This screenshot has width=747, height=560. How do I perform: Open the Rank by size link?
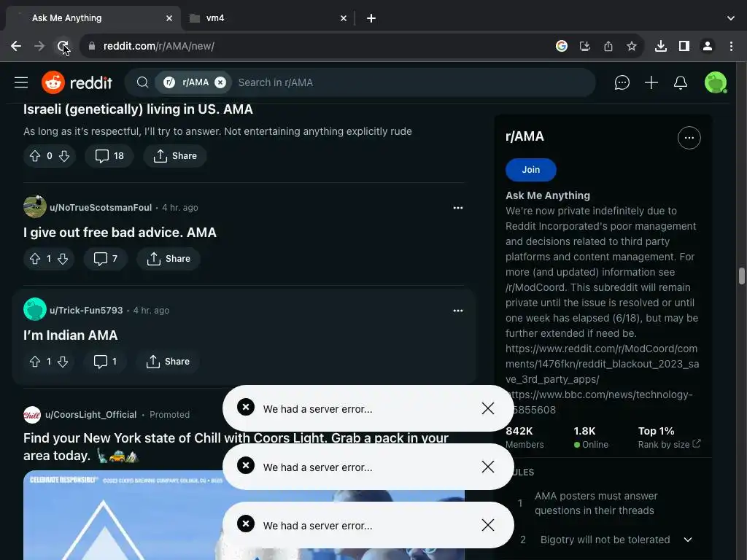pyautogui.click(x=669, y=444)
